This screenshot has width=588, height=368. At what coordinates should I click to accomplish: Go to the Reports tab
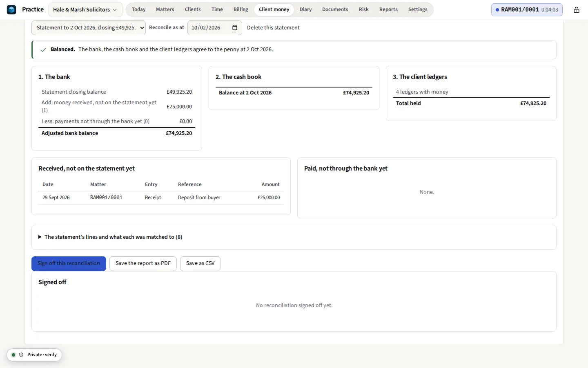pyautogui.click(x=388, y=9)
